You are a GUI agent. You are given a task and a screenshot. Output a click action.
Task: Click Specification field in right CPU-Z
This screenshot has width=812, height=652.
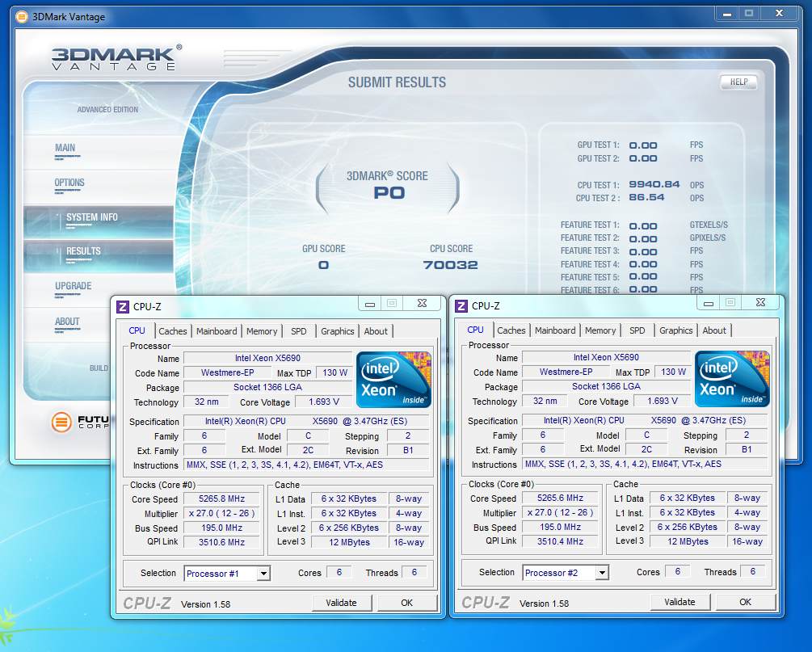tap(645, 420)
